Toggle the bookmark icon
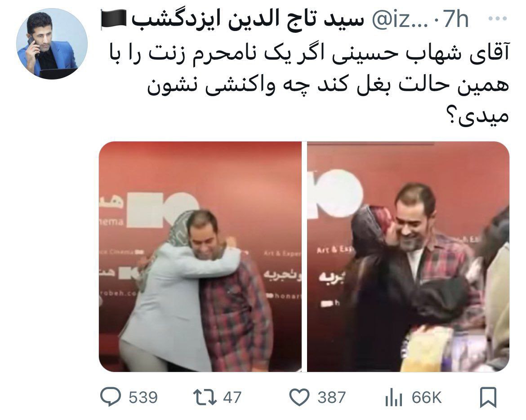 pyautogui.click(x=488, y=397)
